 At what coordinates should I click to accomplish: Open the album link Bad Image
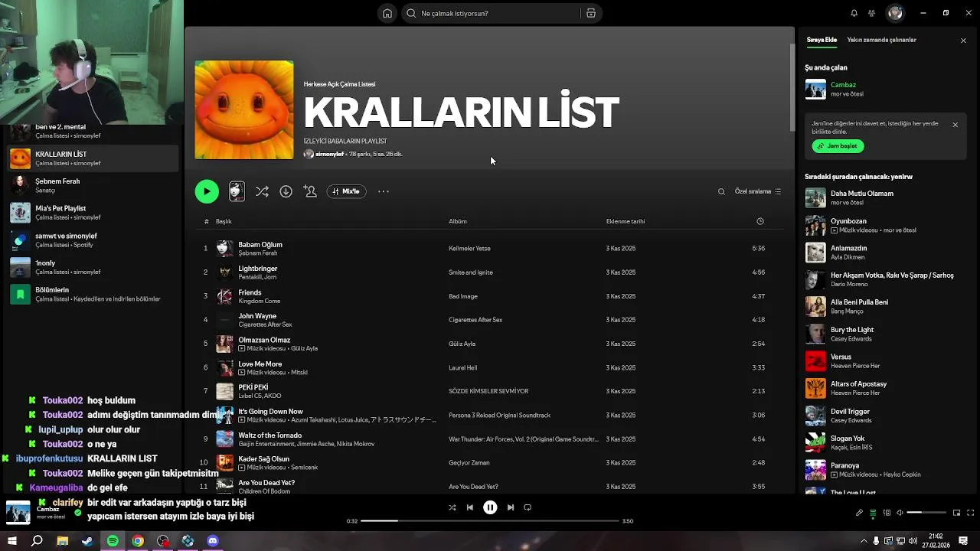[463, 296]
